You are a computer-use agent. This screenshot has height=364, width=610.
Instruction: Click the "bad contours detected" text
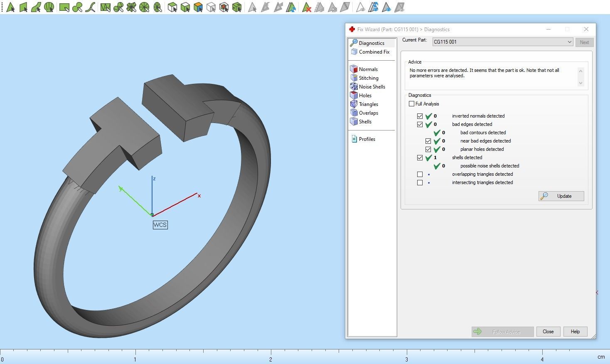point(483,133)
